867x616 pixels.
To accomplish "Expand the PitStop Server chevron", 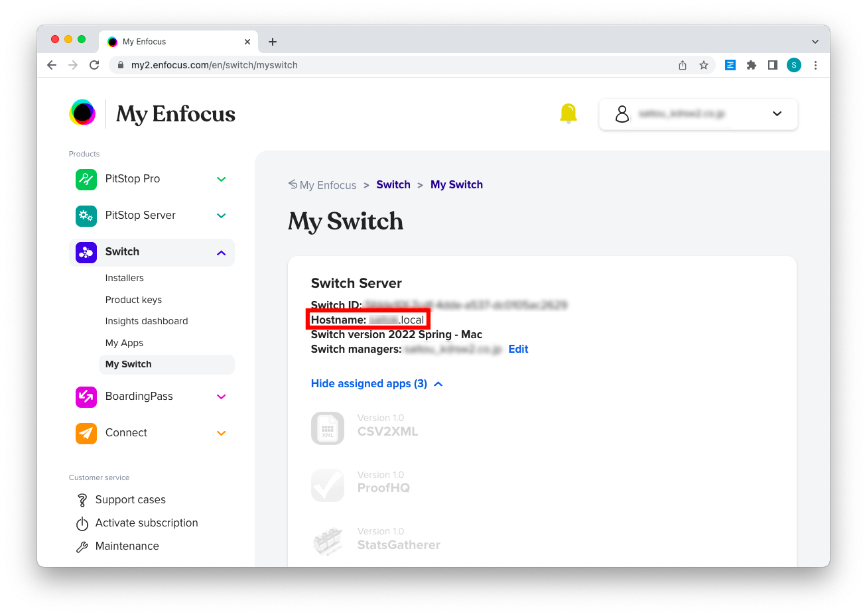I will point(222,216).
